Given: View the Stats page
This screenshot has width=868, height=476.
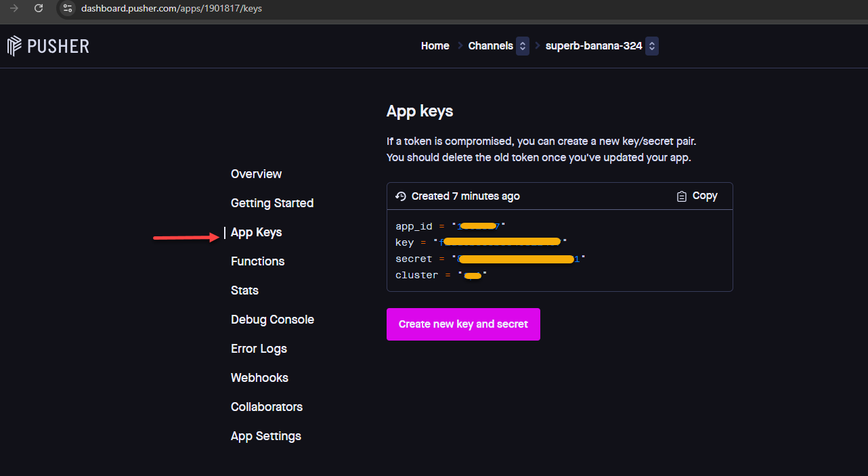Looking at the screenshot, I should (244, 290).
